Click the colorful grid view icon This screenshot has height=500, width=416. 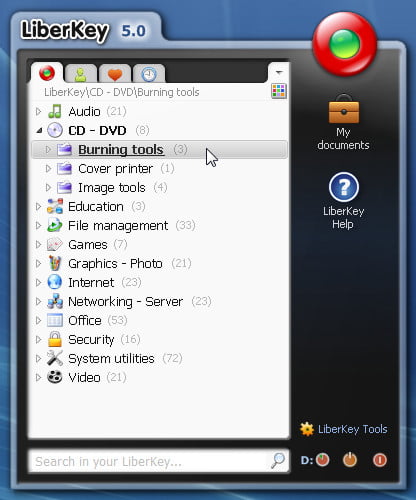(279, 91)
